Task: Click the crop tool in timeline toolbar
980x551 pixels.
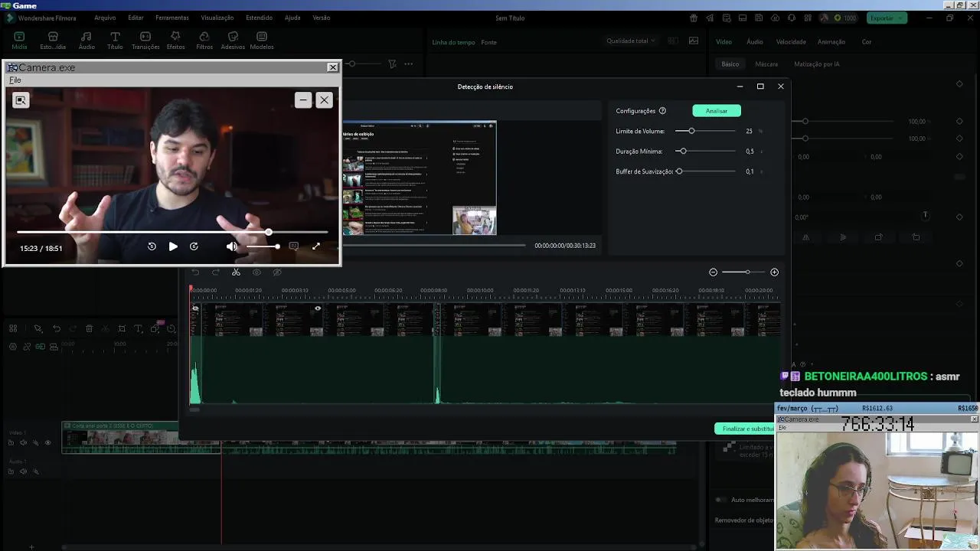Action: pyautogui.click(x=122, y=328)
